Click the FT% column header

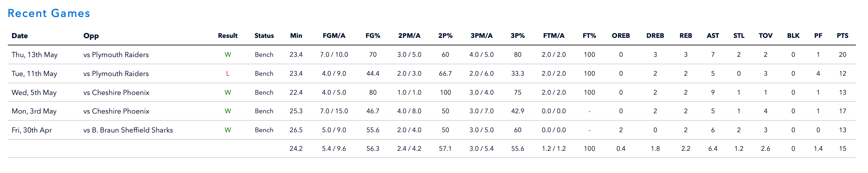pyautogui.click(x=589, y=36)
